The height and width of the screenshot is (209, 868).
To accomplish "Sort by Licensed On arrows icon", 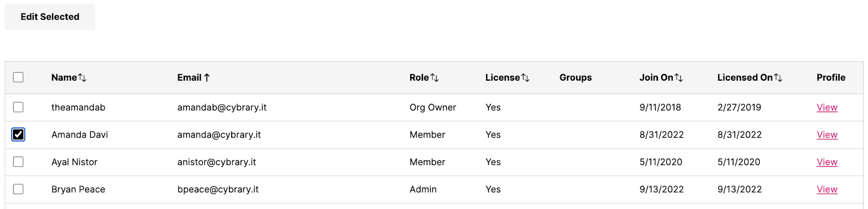I will [x=778, y=78].
